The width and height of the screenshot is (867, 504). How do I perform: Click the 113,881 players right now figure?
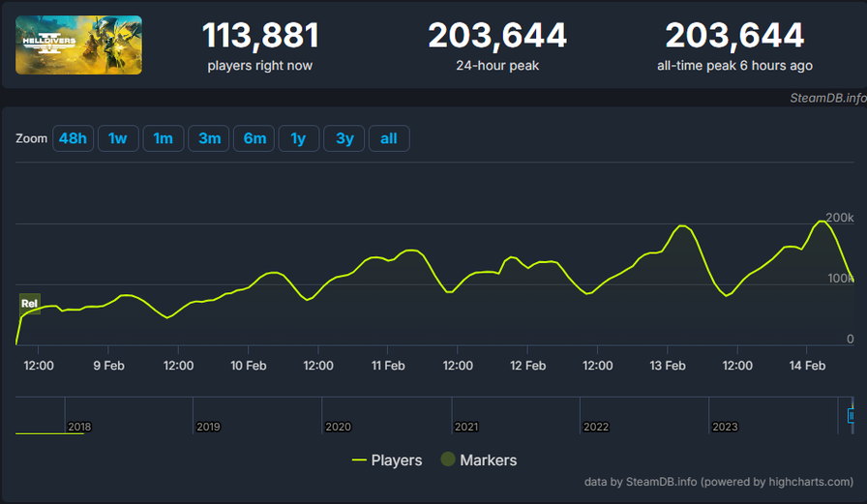pos(260,36)
